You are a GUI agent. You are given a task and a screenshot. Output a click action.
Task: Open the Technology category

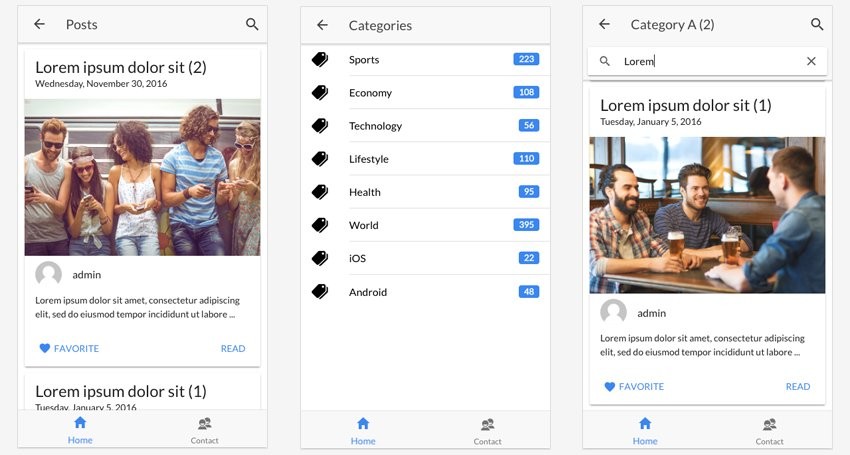[426, 126]
